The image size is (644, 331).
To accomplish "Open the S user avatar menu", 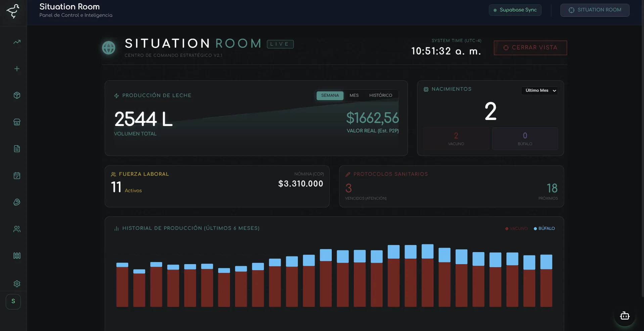I will tap(13, 301).
